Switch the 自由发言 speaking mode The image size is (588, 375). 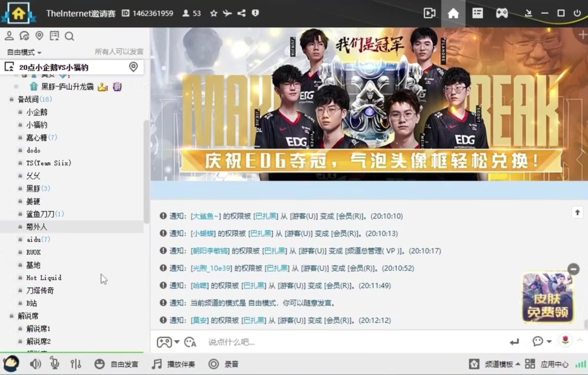117,364
